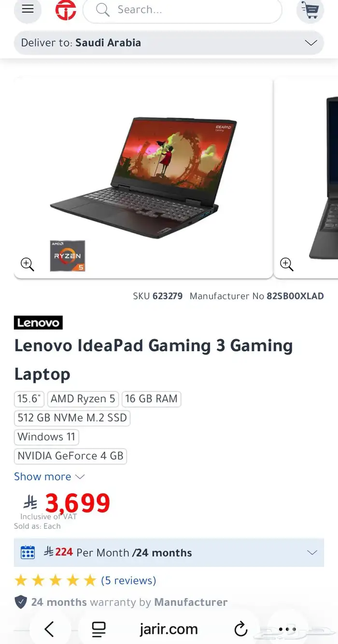
Task: Zoom the first laptop image
Action: [27, 264]
